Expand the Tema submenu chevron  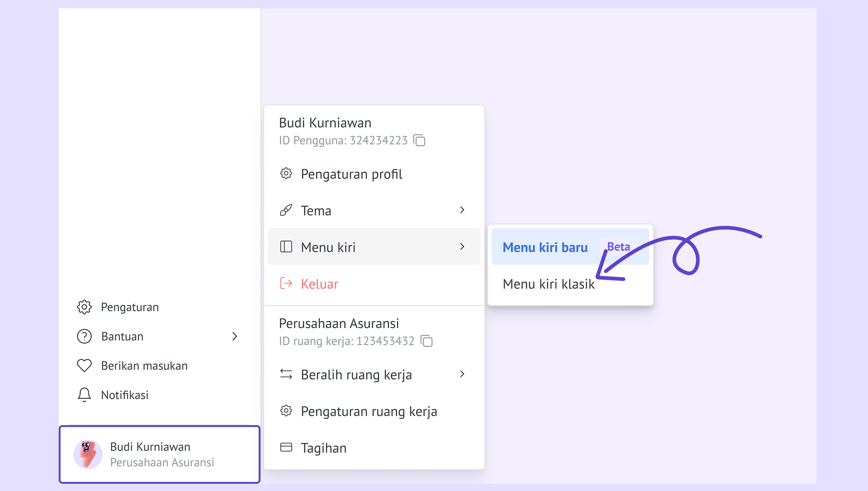pos(462,210)
